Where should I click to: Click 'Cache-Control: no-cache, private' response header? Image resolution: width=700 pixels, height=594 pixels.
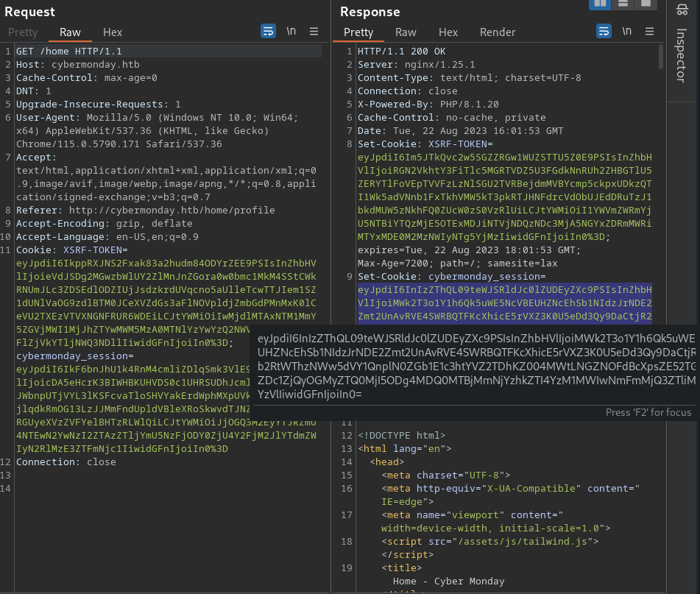(452, 118)
